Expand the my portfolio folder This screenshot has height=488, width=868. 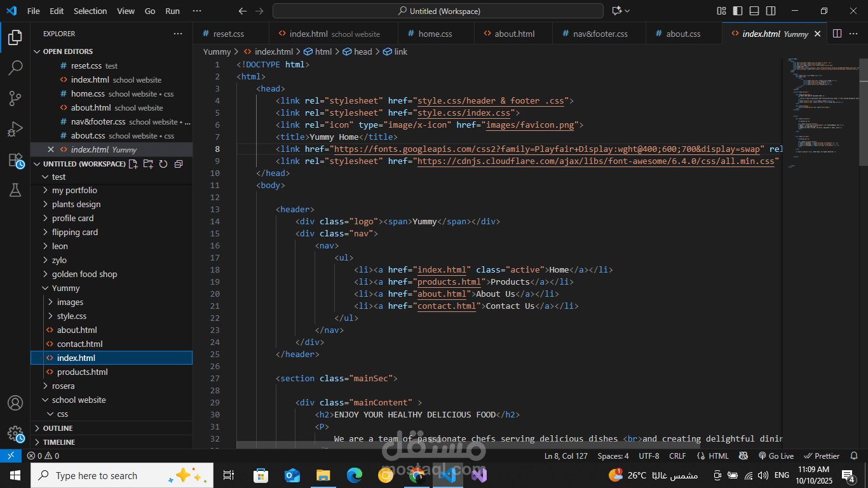point(75,190)
